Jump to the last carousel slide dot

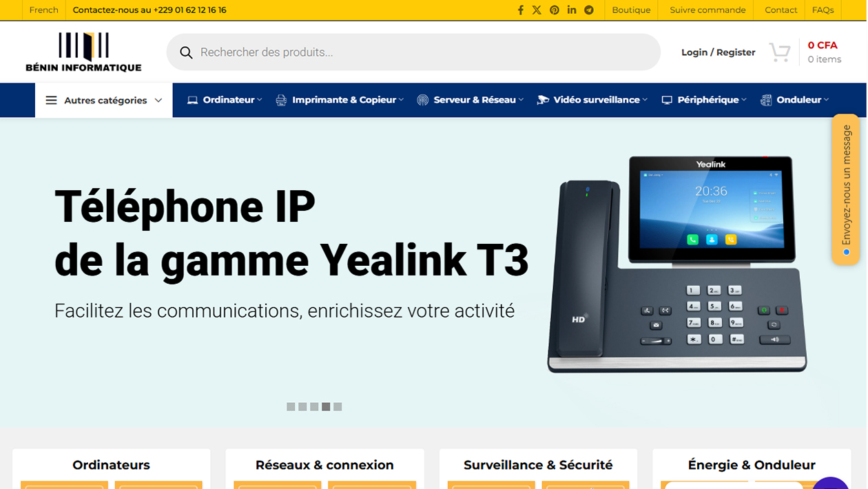click(338, 407)
